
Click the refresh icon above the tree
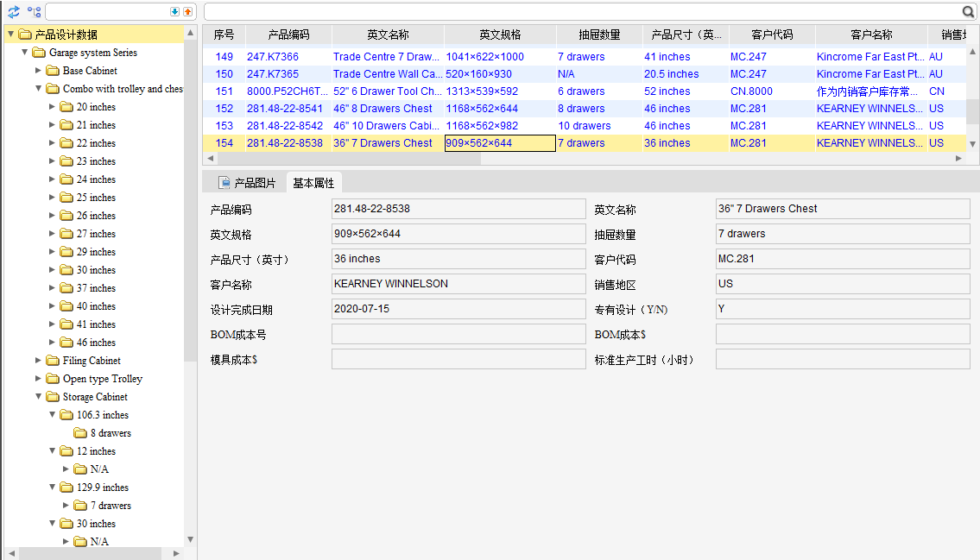click(14, 12)
